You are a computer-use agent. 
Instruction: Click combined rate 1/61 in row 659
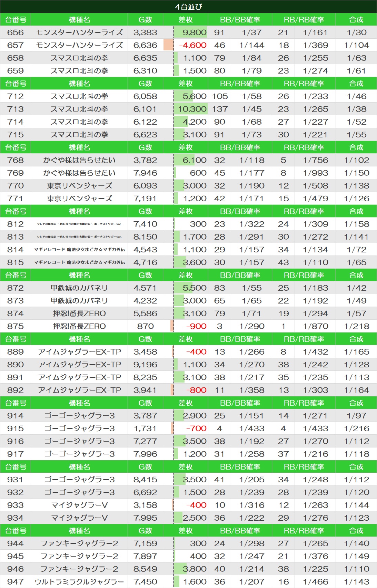pyautogui.click(x=356, y=71)
